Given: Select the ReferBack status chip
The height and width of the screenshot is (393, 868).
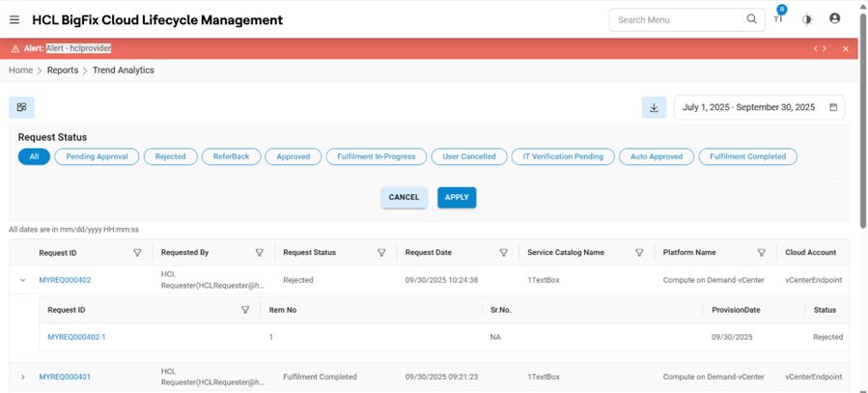Looking at the screenshot, I should 232,156.
